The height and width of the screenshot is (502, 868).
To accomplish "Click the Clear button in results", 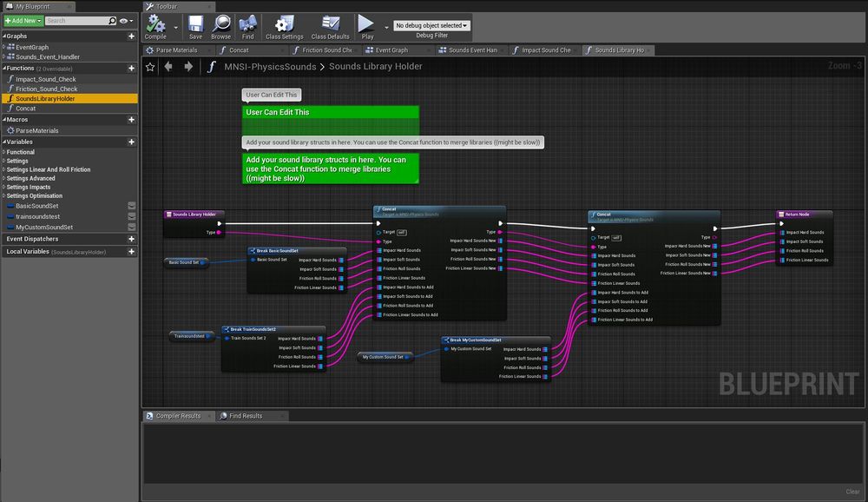I will click(x=852, y=492).
